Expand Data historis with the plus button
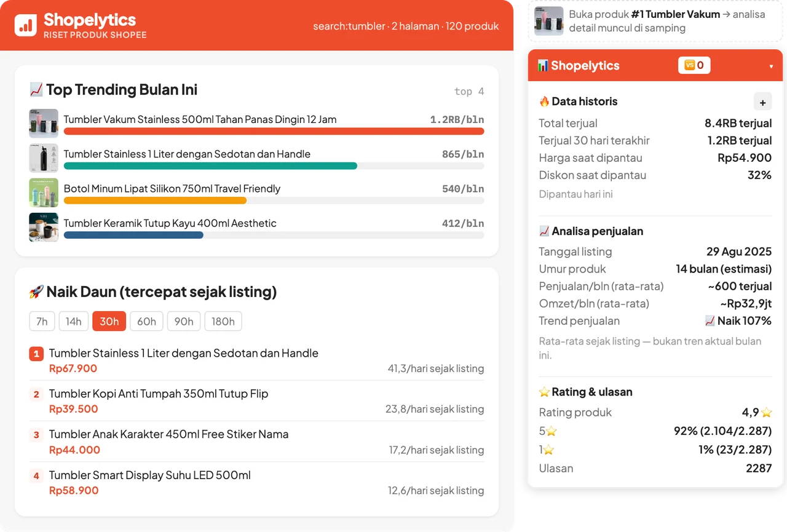The height and width of the screenshot is (532, 787). coord(762,102)
